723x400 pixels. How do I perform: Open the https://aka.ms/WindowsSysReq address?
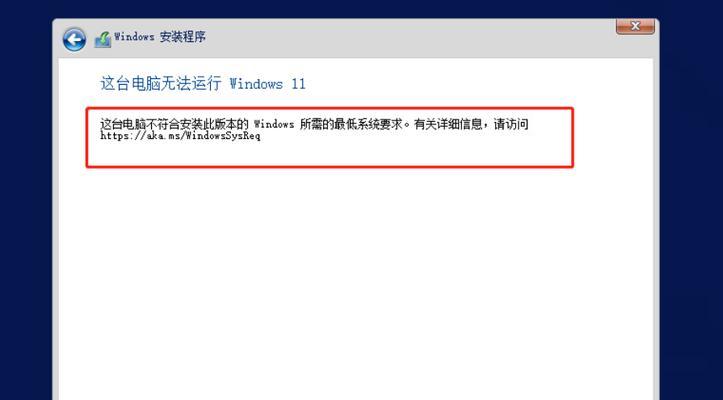click(180, 136)
